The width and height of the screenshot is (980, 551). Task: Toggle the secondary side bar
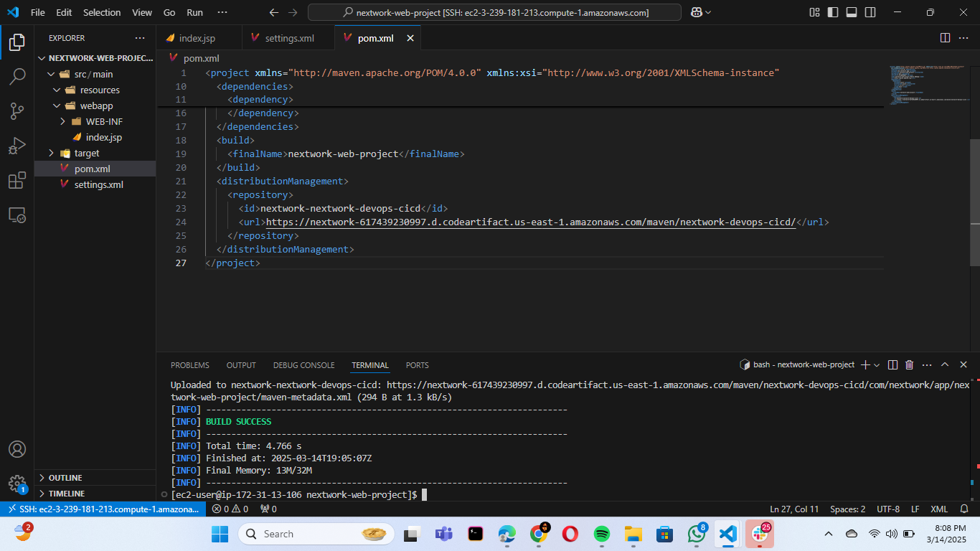point(870,12)
